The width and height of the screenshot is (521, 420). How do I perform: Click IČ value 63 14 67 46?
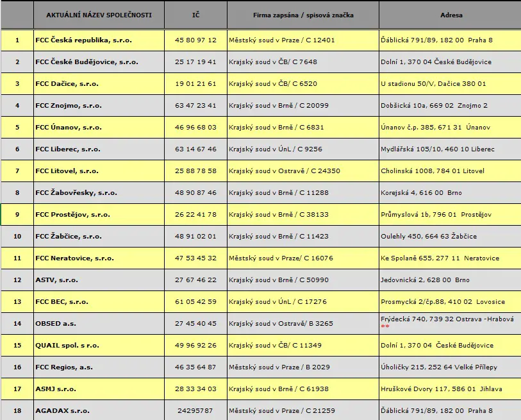tap(195, 149)
